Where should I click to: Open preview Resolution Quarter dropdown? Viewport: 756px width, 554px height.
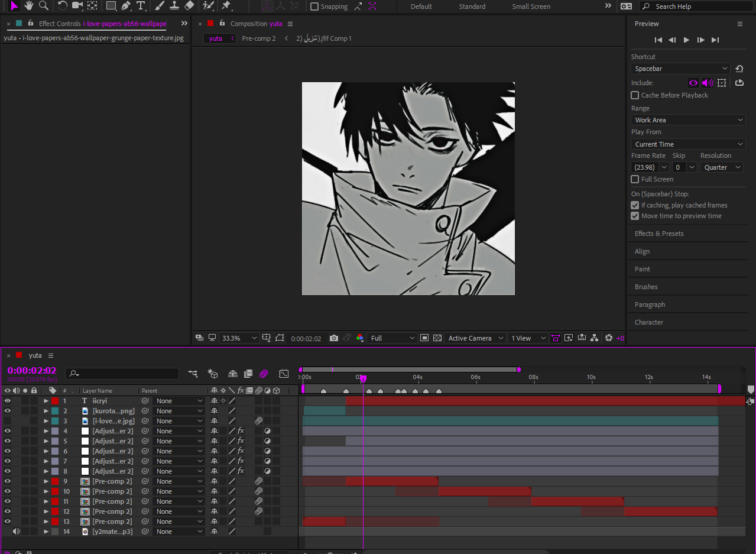point(721,167)
